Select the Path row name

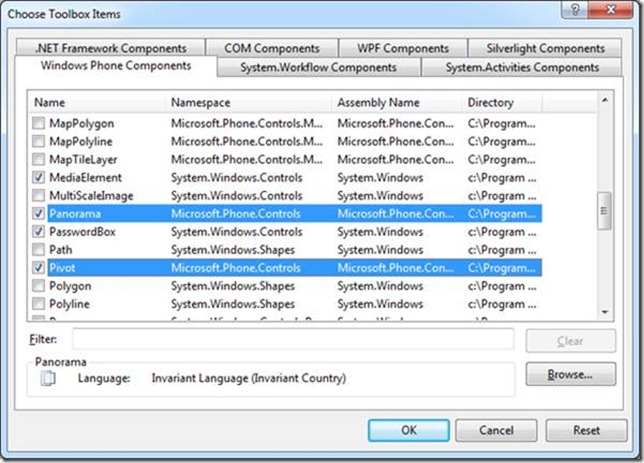click(60, 250)
